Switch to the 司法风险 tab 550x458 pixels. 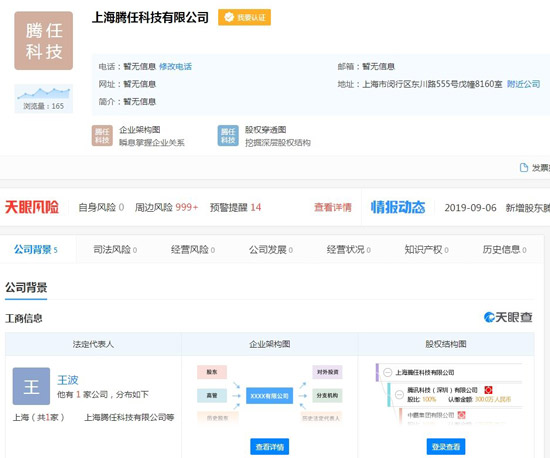[x=115, y=250]
